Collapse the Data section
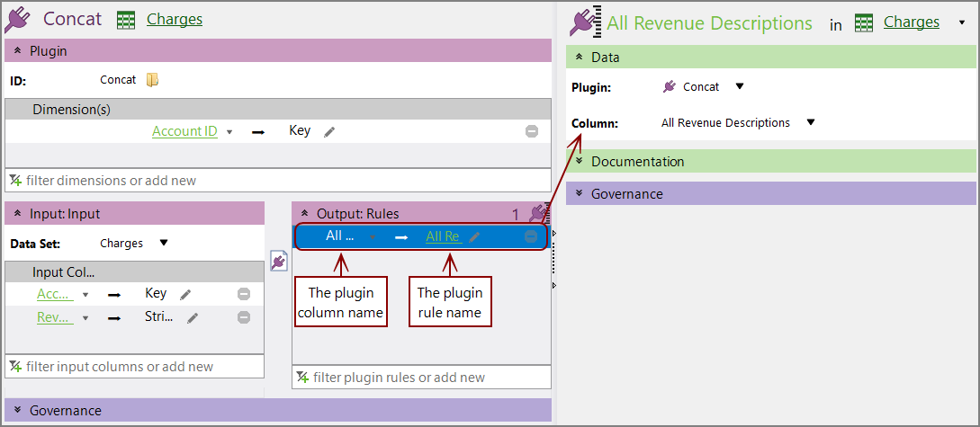 580,58
